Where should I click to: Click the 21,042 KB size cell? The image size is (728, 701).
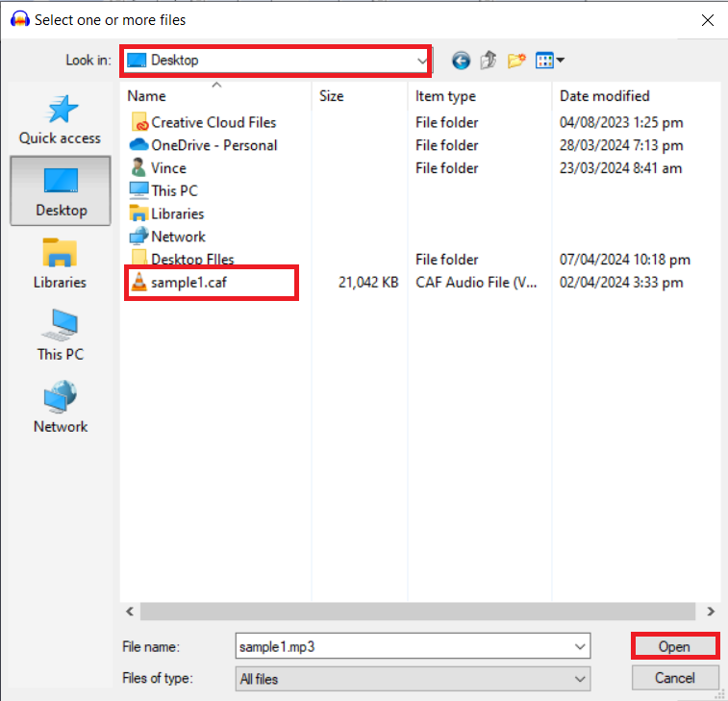tap(368, 283)
